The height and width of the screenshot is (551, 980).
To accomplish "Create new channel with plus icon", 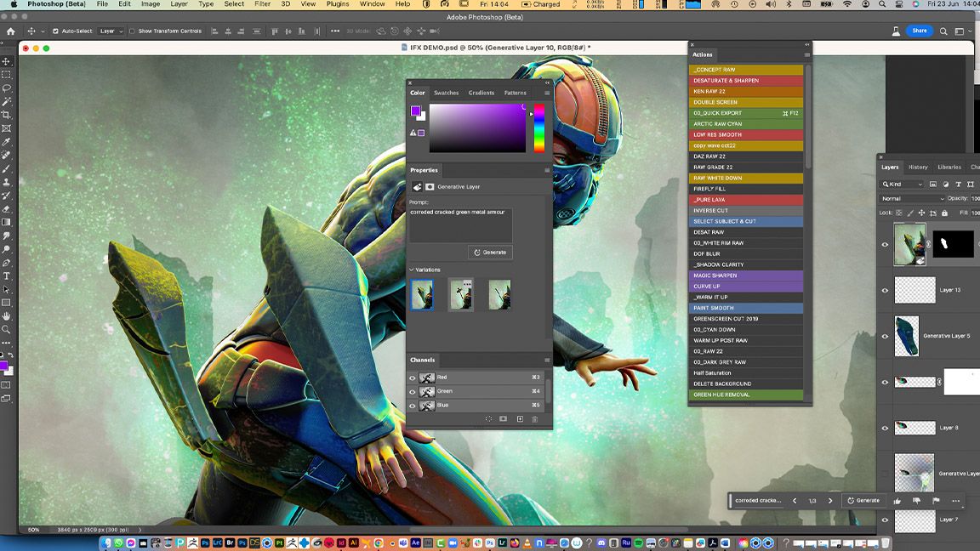I will pyautogui.click(x=520, y=419).
